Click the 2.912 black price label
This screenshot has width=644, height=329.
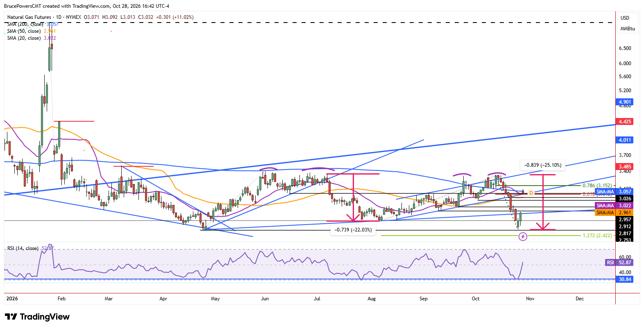coord(625,227)
